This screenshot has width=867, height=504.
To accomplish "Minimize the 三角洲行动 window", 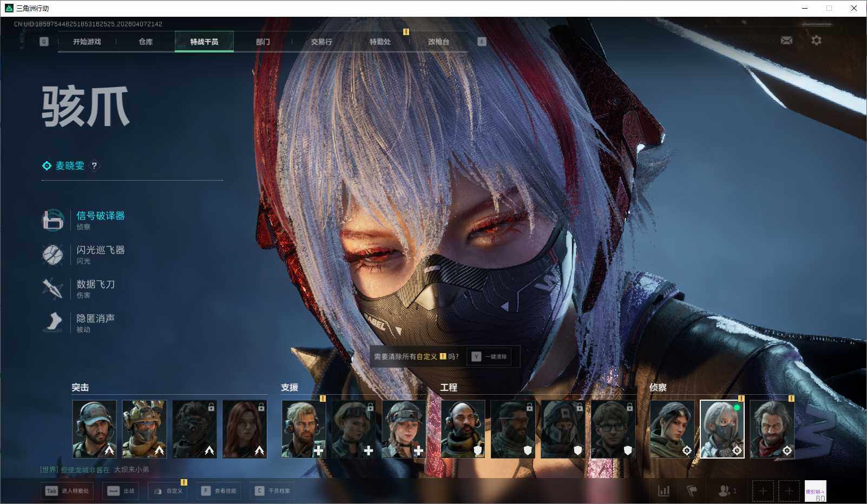I will 804,8.
